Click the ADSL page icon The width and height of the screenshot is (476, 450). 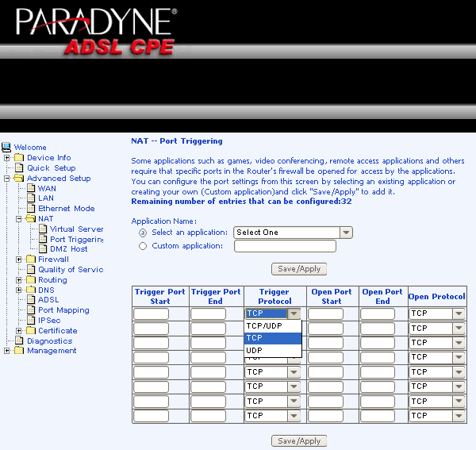(31, 300)
